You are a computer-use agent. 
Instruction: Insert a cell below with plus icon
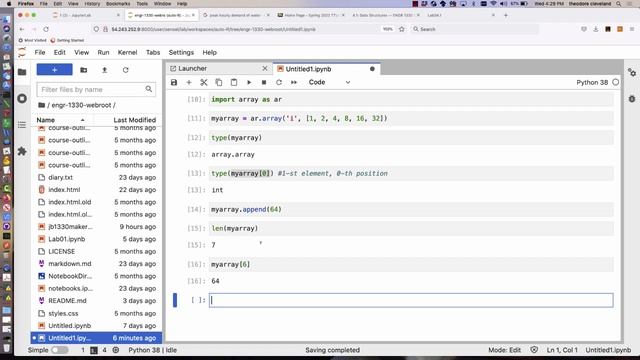(x=189, y=82)
